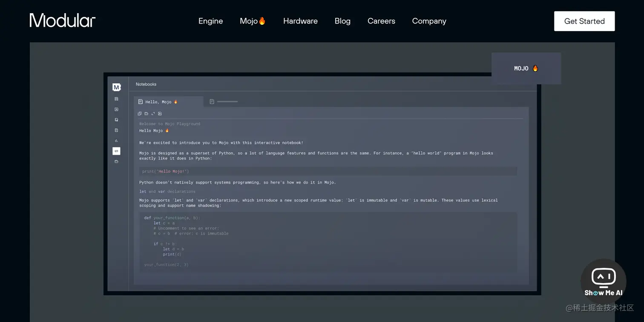
Task: Click the 'We're excited to introduce you' sentence
Action: click(x=221, y=143)
